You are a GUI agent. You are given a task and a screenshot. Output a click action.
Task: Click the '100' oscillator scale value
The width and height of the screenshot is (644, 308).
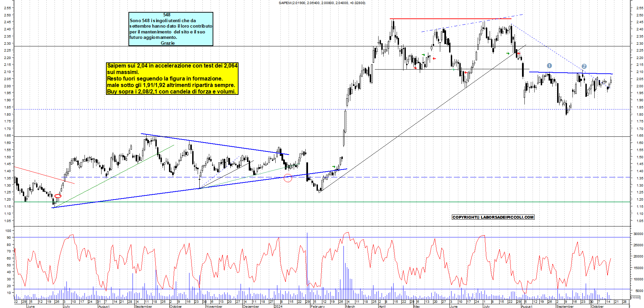[8, 231]
